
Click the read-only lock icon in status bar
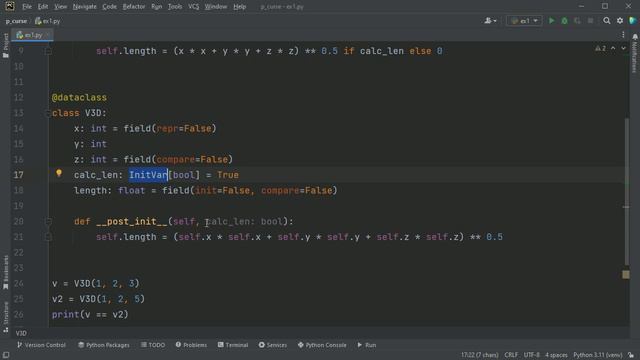631,355
